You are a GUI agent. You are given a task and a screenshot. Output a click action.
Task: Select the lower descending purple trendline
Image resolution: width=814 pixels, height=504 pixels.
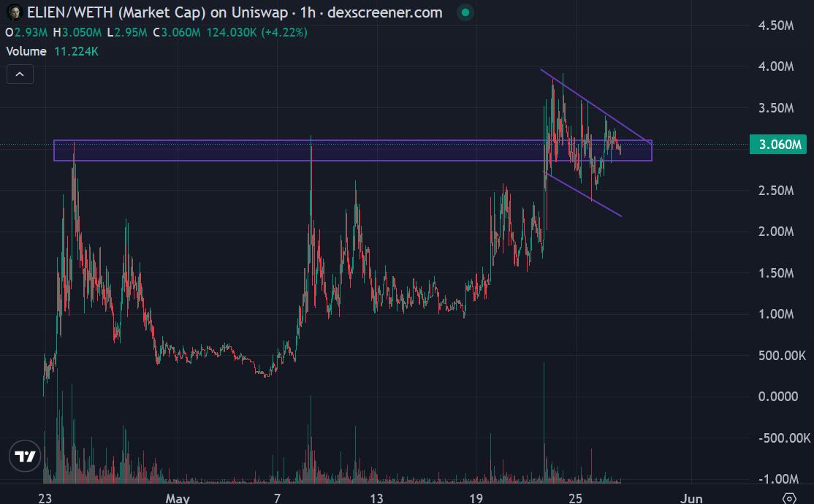coord(582,194)
